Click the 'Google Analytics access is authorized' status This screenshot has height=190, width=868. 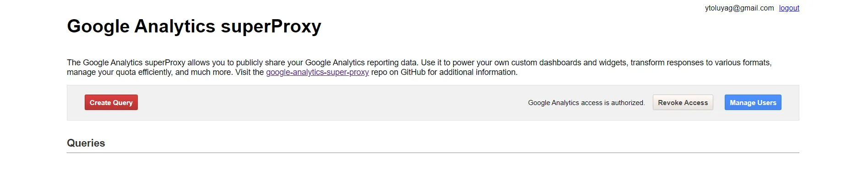tap(586, 103)
